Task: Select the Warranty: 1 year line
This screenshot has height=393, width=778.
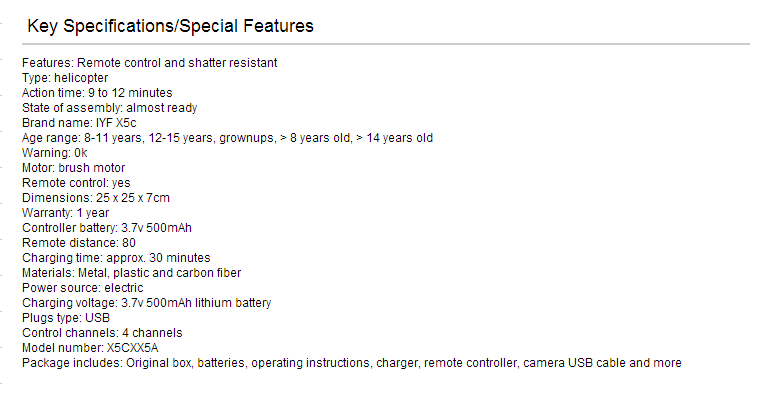Action: pyautogui.click(x=65, y=213)
